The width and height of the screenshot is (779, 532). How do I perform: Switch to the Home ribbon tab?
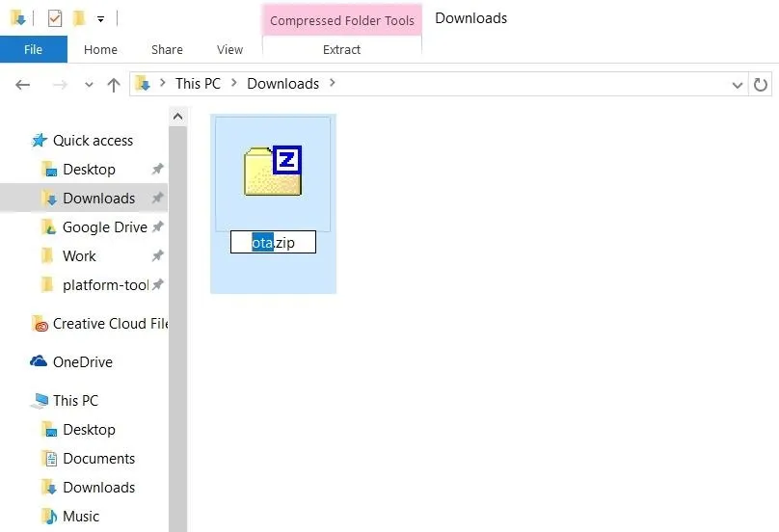(100, 50)
